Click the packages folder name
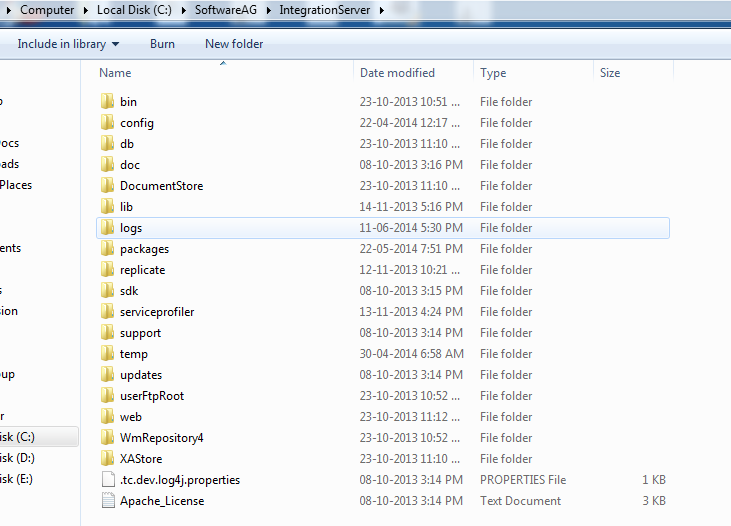731x526 pixels. tap(145, 249)
